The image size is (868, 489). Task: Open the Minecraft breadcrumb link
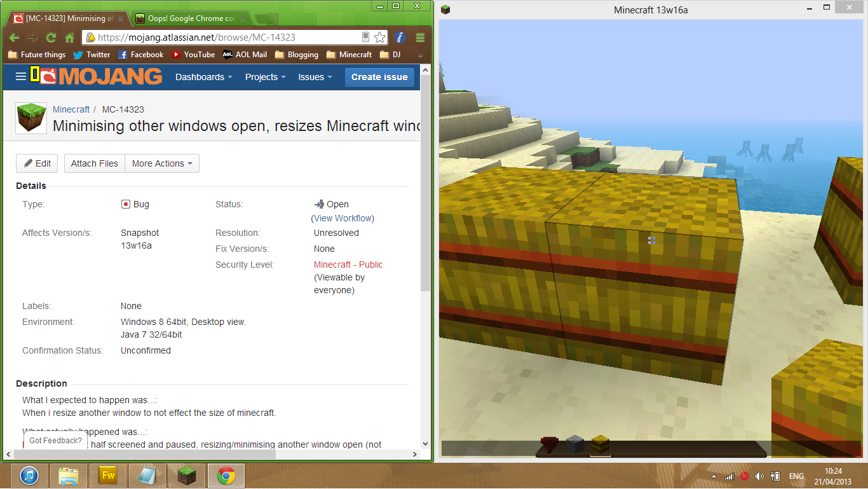click(71, 109)
